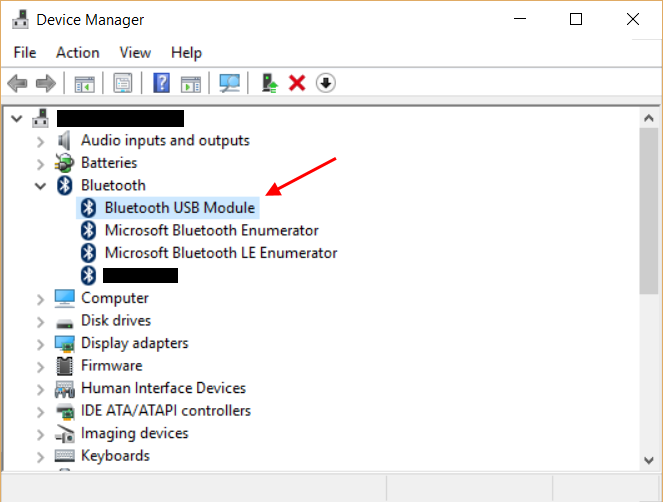
Task: Select the Bluetooth USB Module entry
Action: [x=180, y=208]
